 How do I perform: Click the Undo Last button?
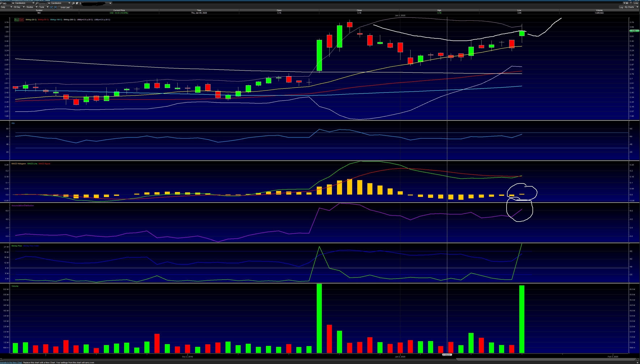point(65,7)
